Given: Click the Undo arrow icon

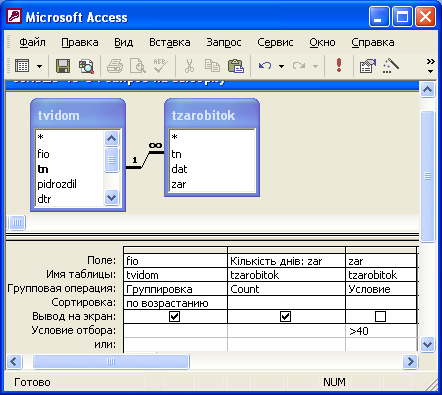Looking at the screenshot, I should pos(265,66).
